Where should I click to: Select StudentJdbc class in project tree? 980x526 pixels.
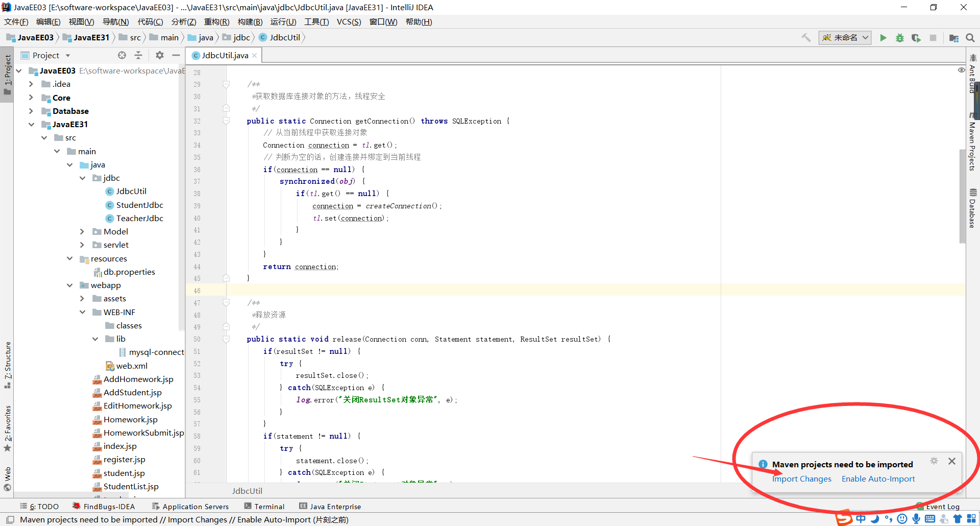pyautogui.click(x=134, y=205)
